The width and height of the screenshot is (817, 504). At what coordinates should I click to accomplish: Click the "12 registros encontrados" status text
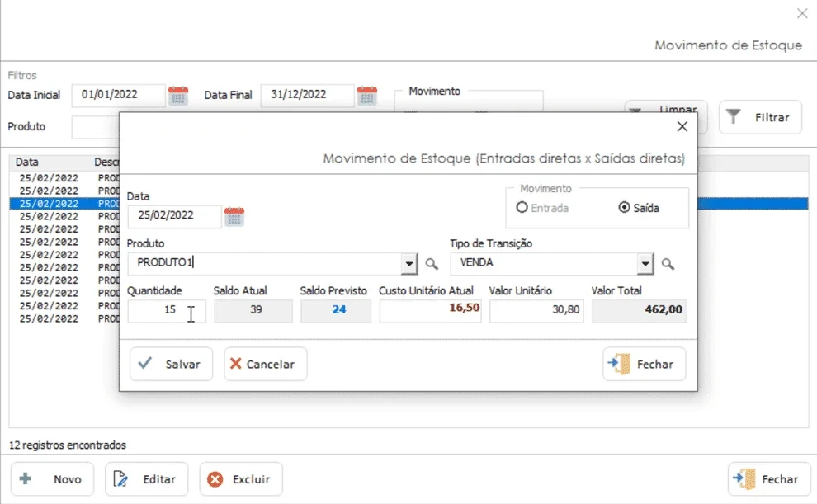(x=68, y=445)
